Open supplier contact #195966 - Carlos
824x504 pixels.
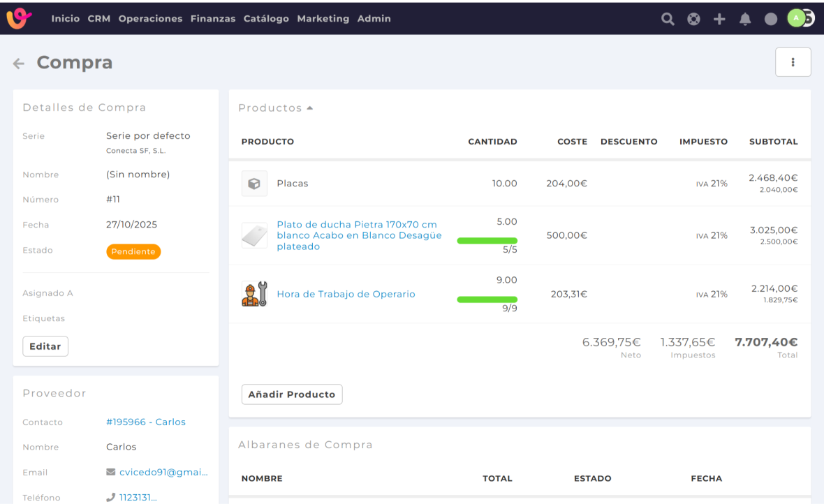[145, 422]
